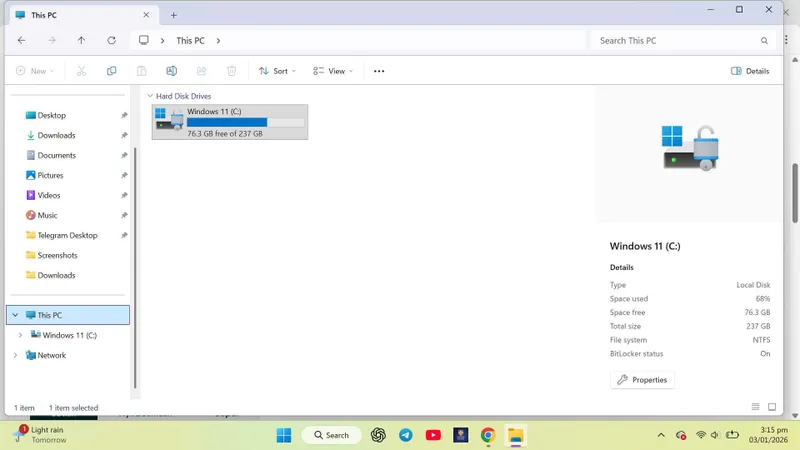Viewport: 800px width, 450px height.
Task: Click This PC breadcrumb in address bar
Action: (x=190, y=40)
